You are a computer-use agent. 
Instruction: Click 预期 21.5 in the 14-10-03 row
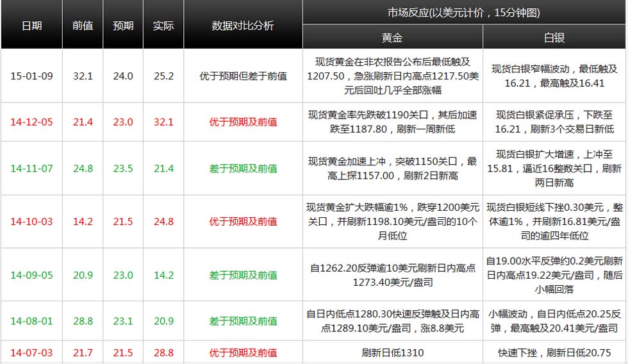(123, 222)
